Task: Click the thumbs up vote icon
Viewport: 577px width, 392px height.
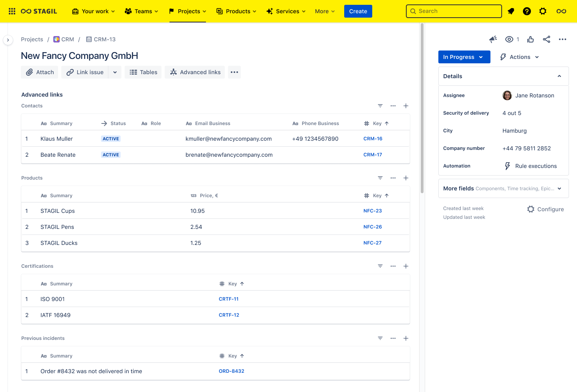Action: click(x=531, y=39)
